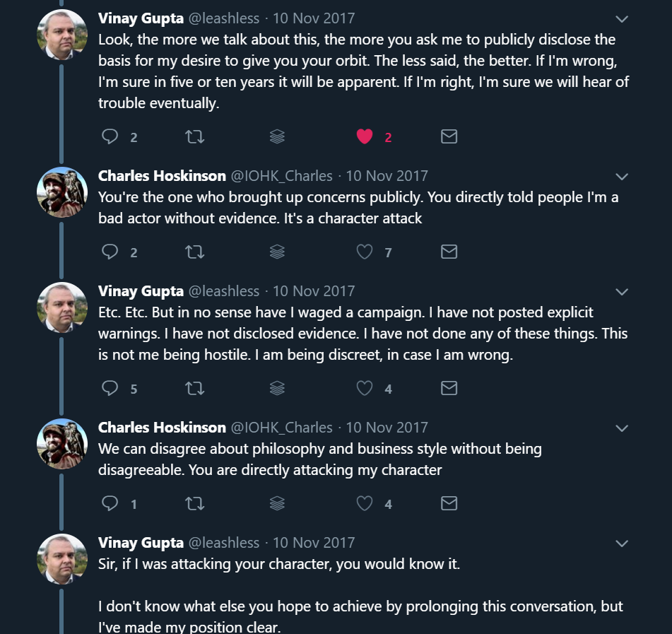Like the 'Etc. Etc.' tweet by Vinay
The image size is (672, 634).
365,388
